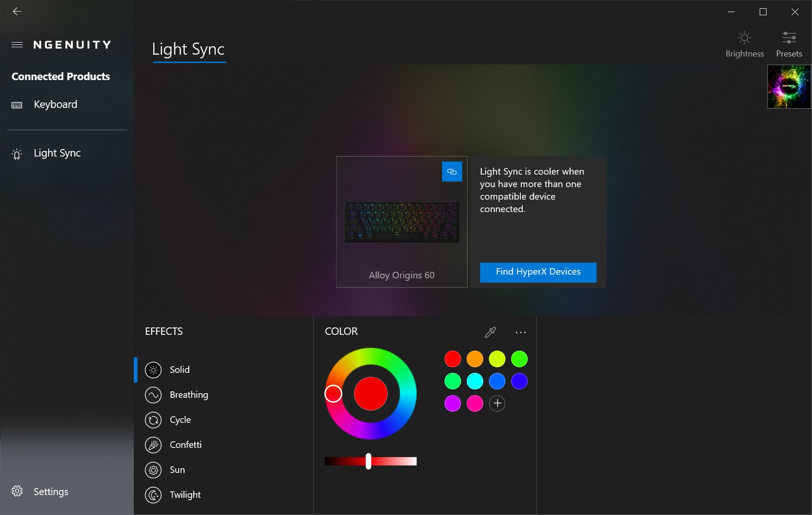The image size is (812, 515).
Task: Pick the indigo color swatch
Action: tap(519, 381)
